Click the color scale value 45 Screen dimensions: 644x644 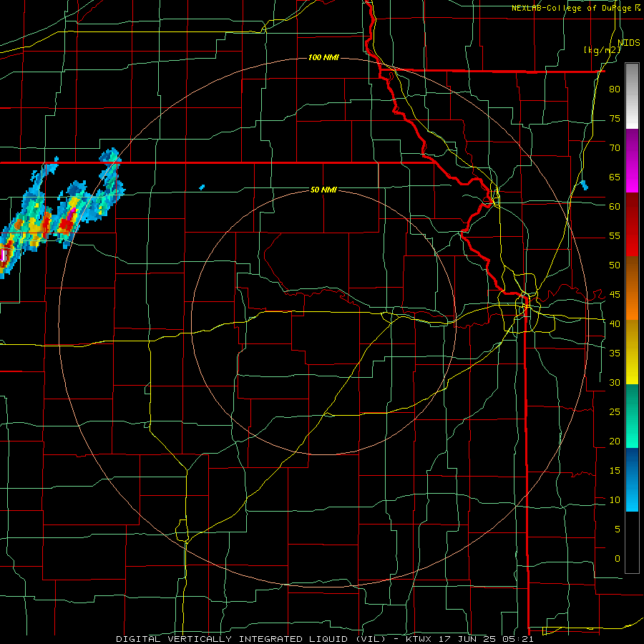click(615, 295)
